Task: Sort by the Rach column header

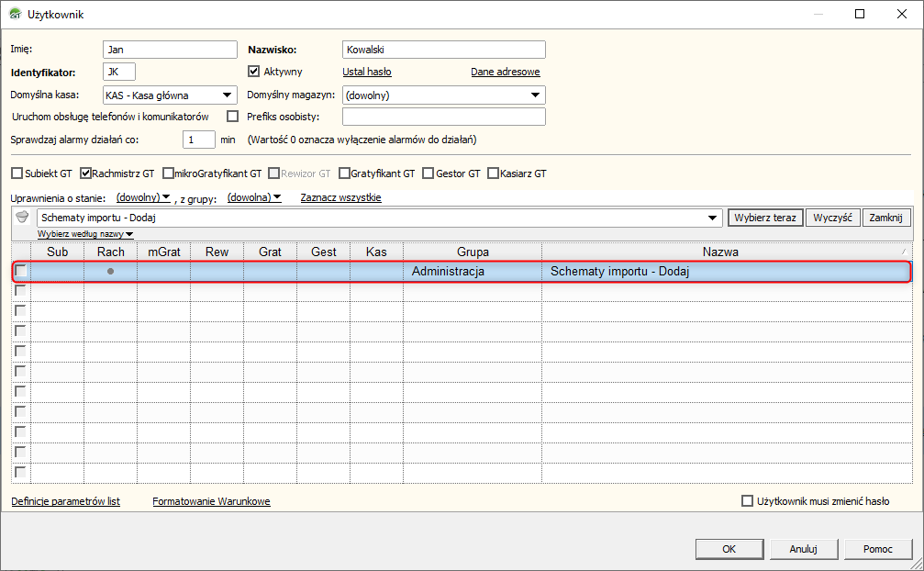Action: point(111,252)
